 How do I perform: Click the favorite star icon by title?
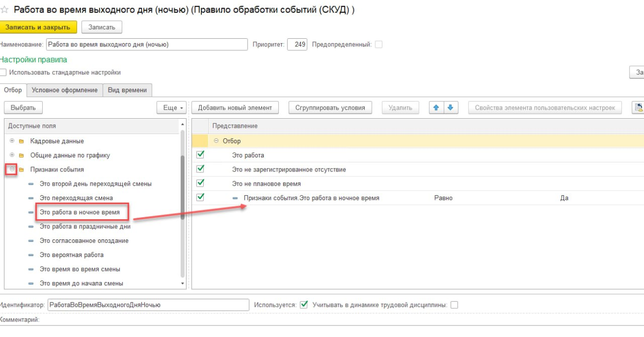(x=5, y=10)
